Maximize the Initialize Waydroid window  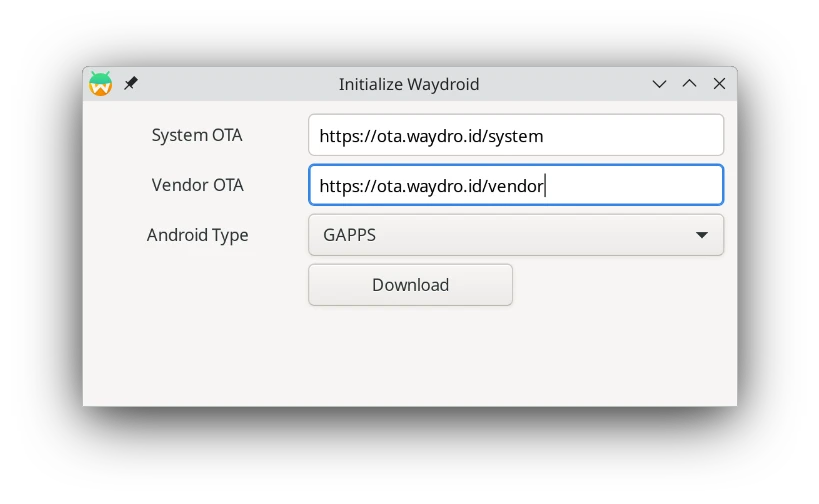[x=689, y=84]
